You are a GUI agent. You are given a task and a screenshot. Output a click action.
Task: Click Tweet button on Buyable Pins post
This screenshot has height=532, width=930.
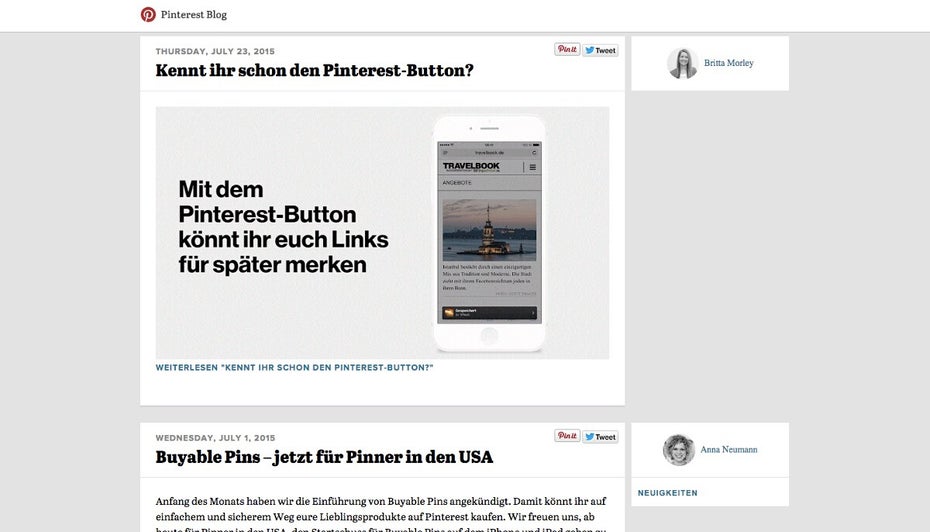[x=600, y=437]
